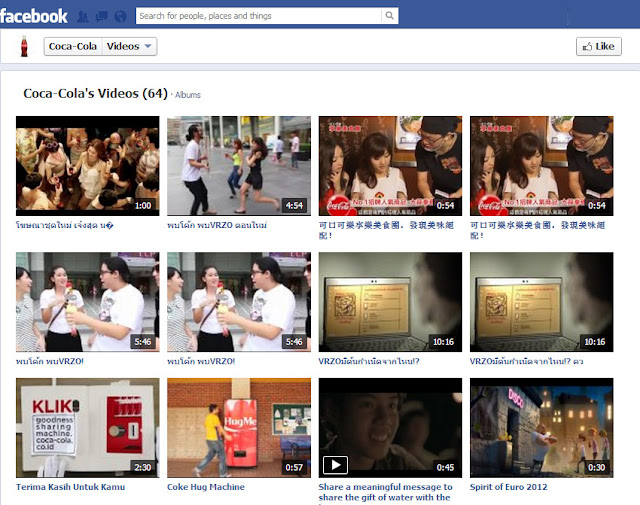Open the messages icon
This screenshot has height=505, width=640.
(x=102, y=16)
